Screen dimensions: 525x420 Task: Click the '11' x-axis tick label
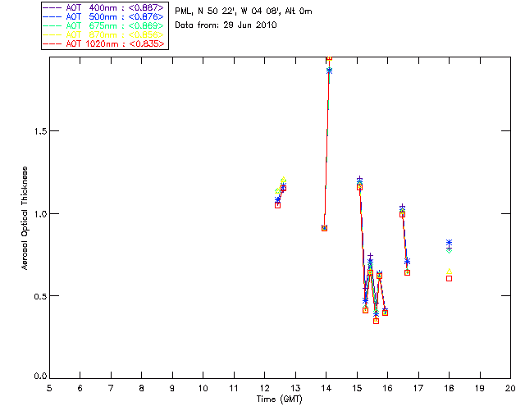tap(234, 388)
